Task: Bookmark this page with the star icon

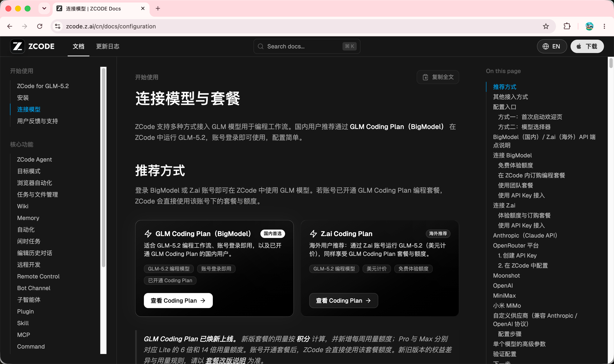Action: pos(546,26)
